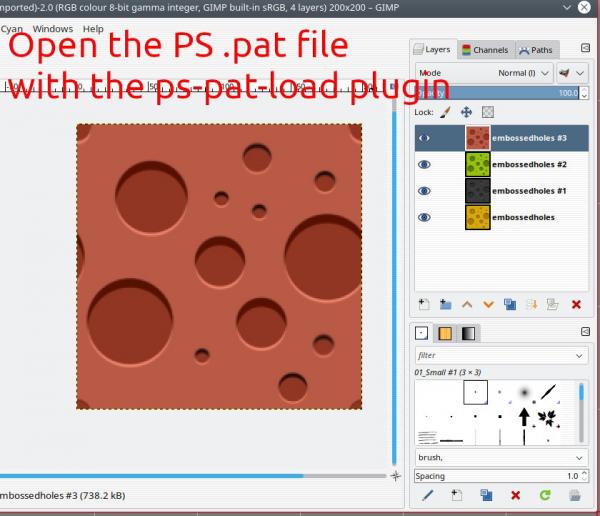This screenshot has height=516, width=600.
Task: Open the brush tag dropdown arrow
Action: tap(579, 458)
